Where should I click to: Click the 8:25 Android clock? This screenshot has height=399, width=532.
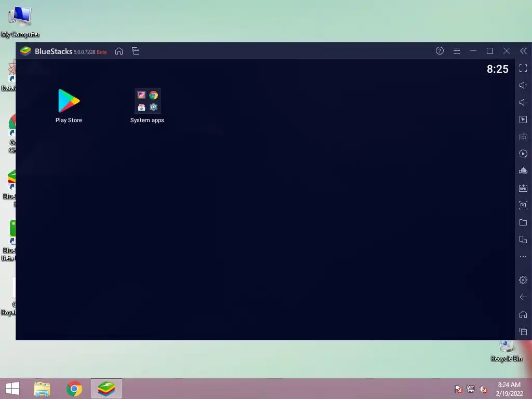click(x=497, y=69)
